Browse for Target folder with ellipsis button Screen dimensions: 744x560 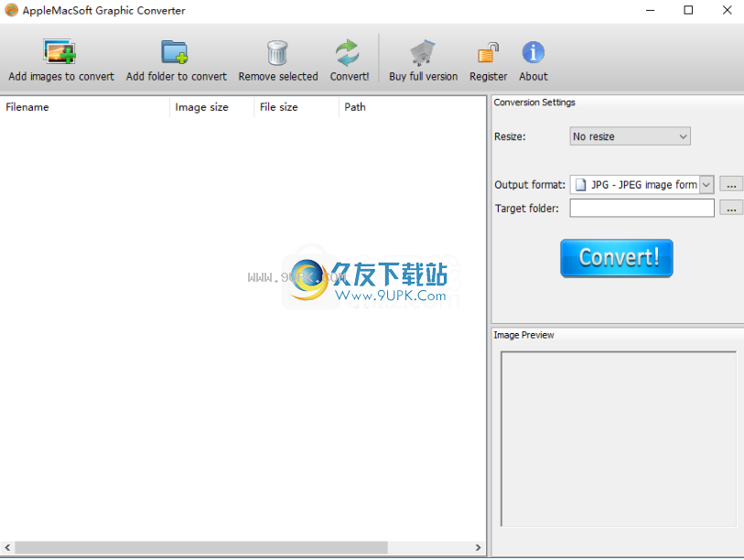pos(731,208)
